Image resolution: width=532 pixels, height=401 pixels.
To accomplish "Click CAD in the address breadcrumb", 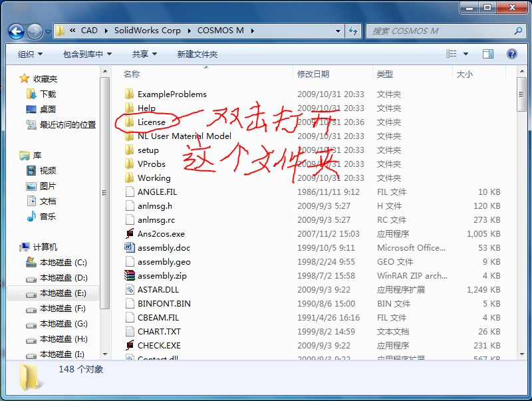I will 89,31.
